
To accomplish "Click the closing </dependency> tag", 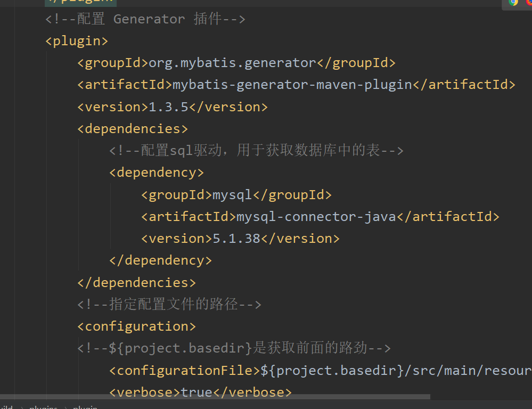I will tap(160, 260).
